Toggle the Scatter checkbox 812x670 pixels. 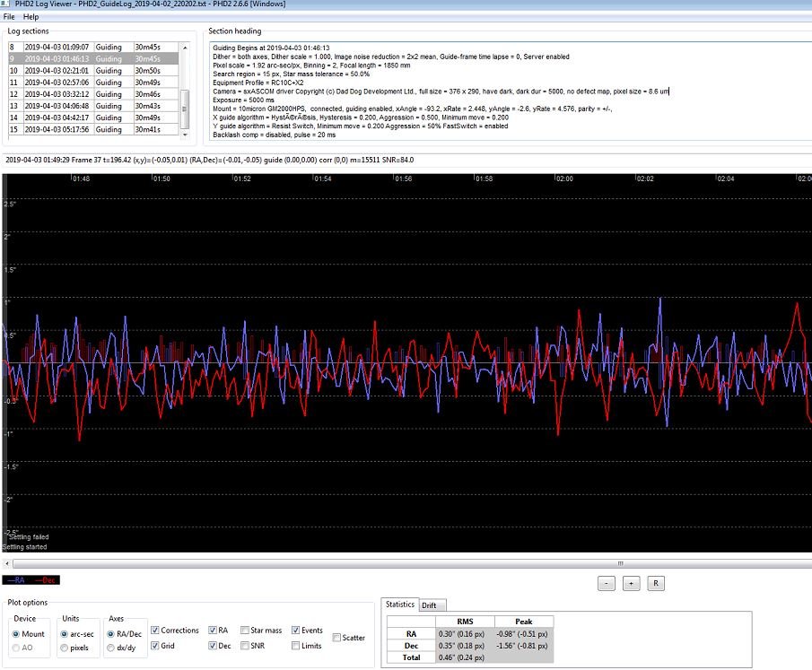(x=336, y=638)
